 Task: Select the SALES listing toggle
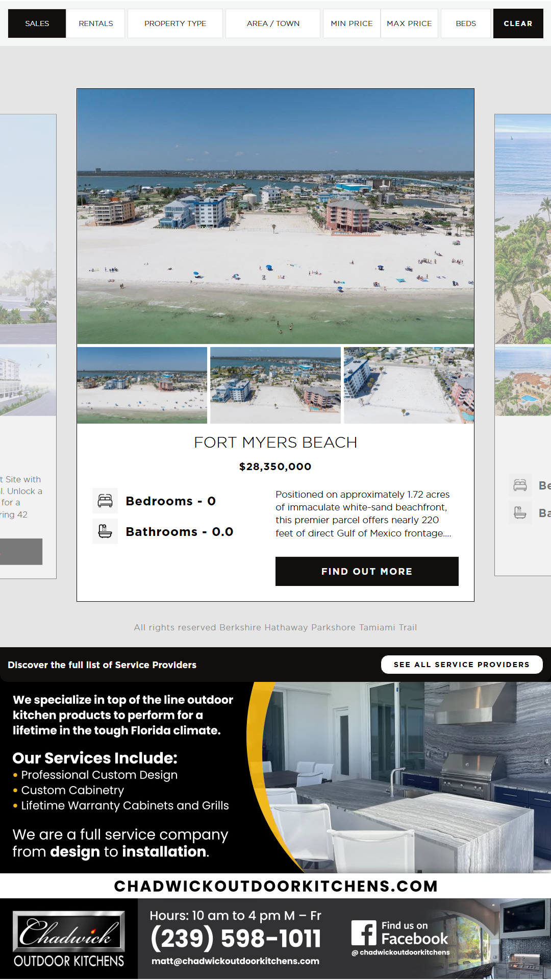[x=37, y=23]
